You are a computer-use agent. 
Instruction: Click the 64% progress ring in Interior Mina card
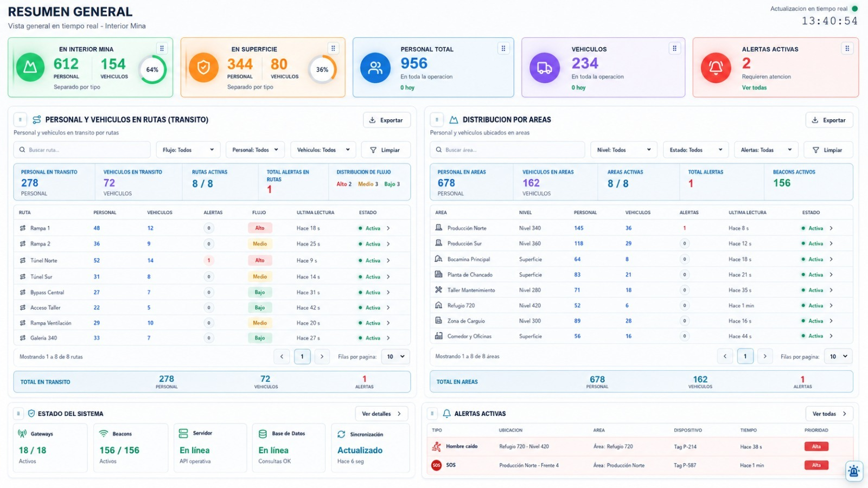(152, 69)
